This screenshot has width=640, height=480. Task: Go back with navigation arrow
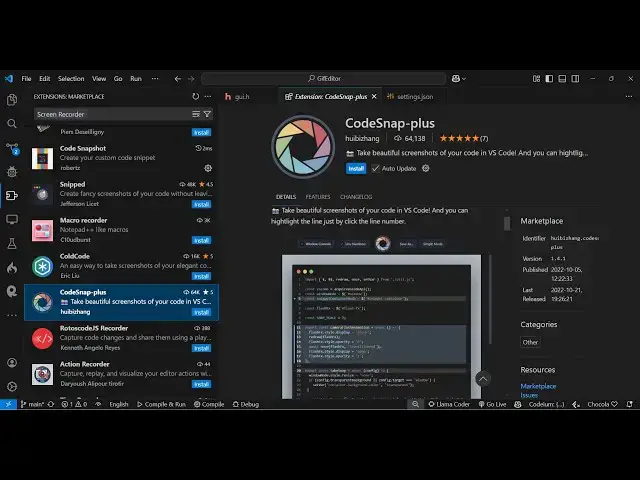(x=178, y=79)
